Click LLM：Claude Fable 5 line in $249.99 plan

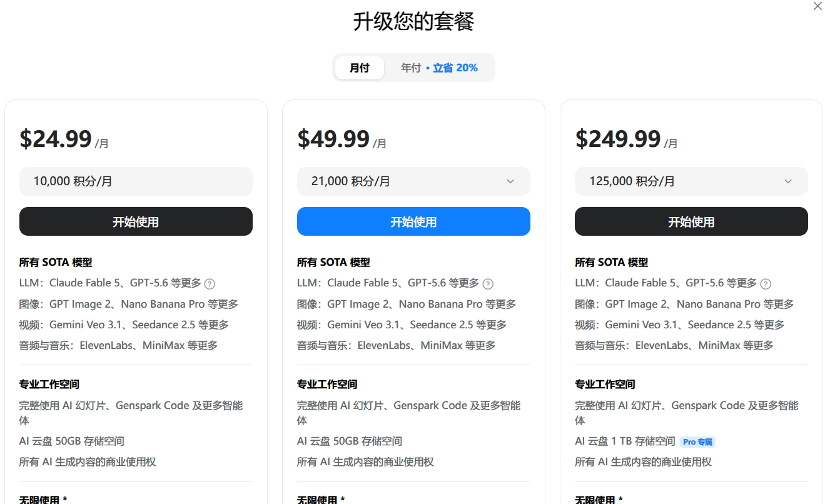point(666,283)
